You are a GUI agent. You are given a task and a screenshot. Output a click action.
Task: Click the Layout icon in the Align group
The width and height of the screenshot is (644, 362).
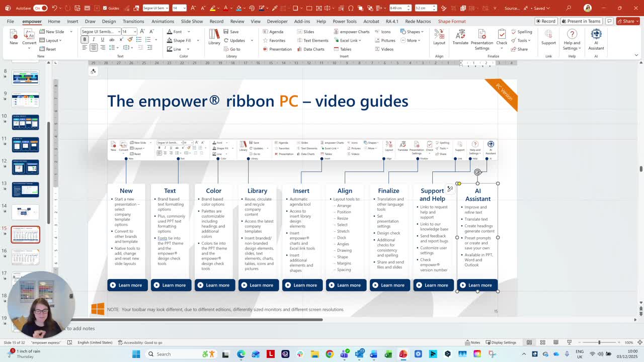coord(439,37)
